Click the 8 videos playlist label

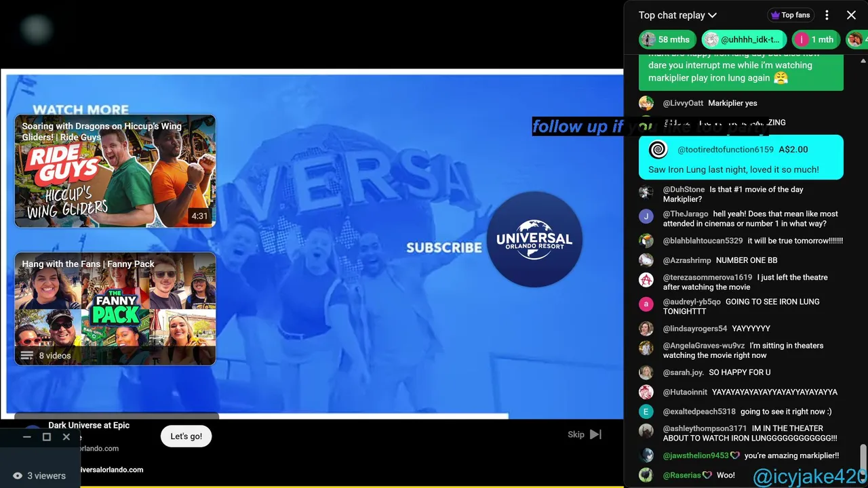click(55, 355)
